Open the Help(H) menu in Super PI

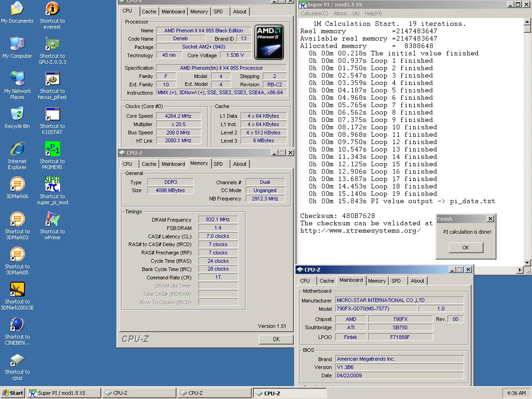coord(373,13)
